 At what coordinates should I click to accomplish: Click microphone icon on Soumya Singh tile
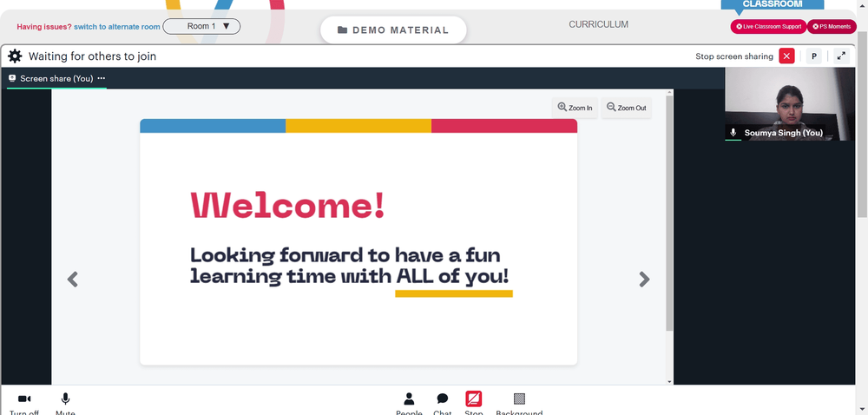(733, 133)
